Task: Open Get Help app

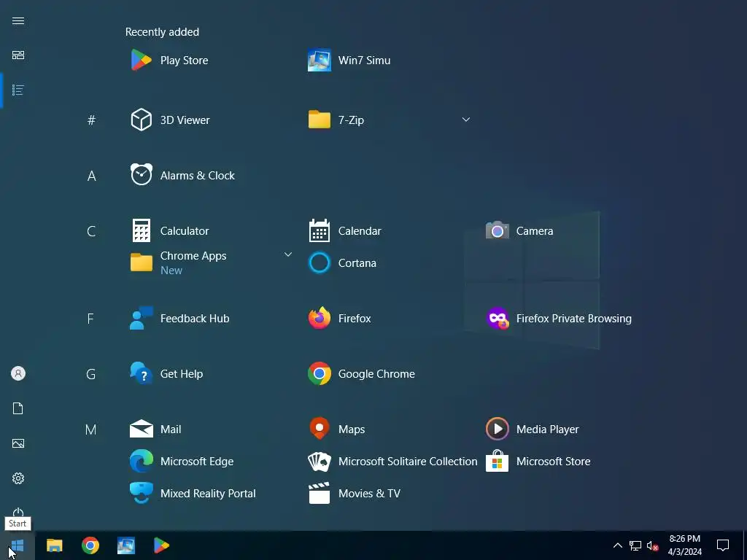Action: (x=166, y=374)
